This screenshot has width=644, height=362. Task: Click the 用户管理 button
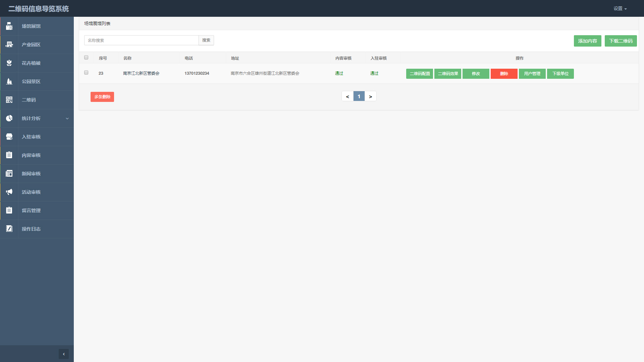[x=532, y=74]
